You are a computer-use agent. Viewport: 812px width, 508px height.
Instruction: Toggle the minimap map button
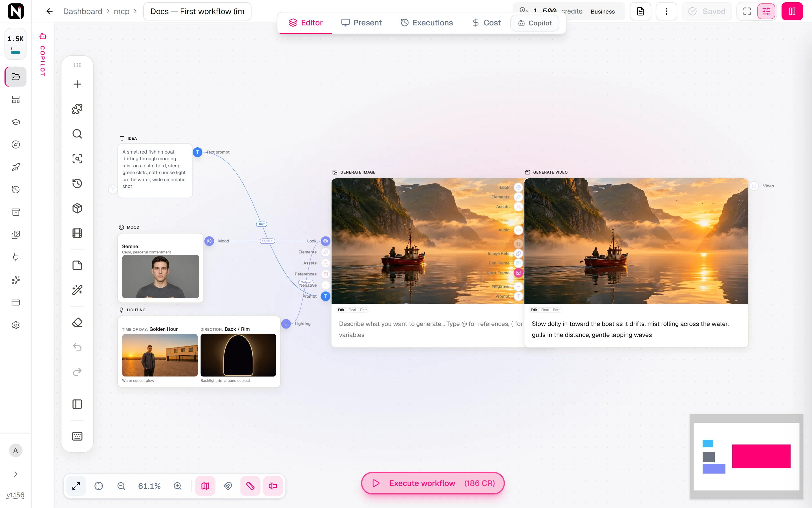click(205, 486)
